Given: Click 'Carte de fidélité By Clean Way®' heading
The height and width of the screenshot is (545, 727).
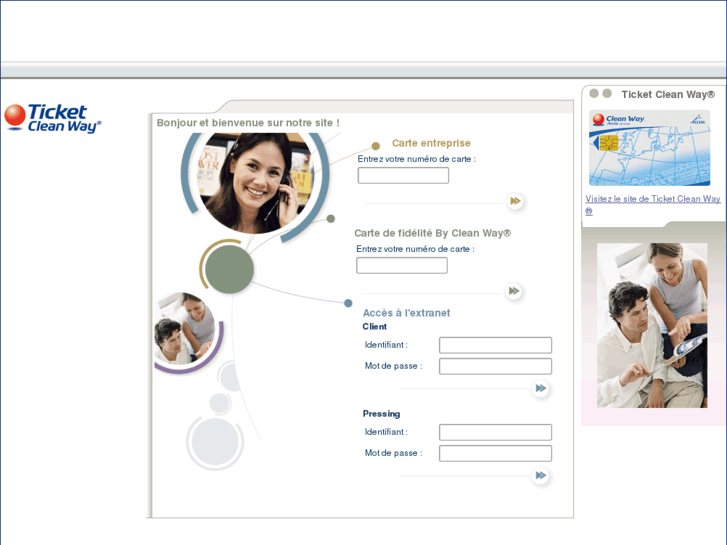Looking at the screenshot, I should (x=433, y=233).
